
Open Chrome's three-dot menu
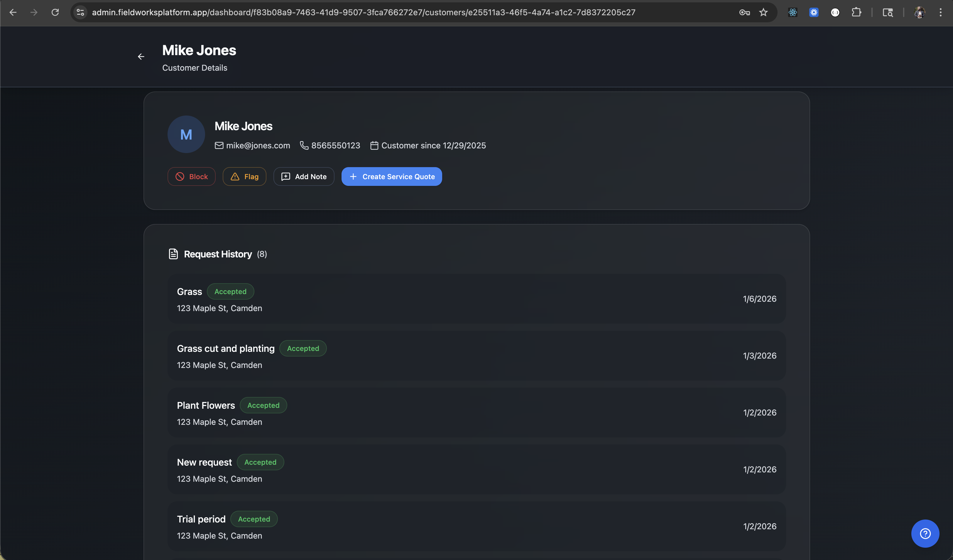point(941,12)
